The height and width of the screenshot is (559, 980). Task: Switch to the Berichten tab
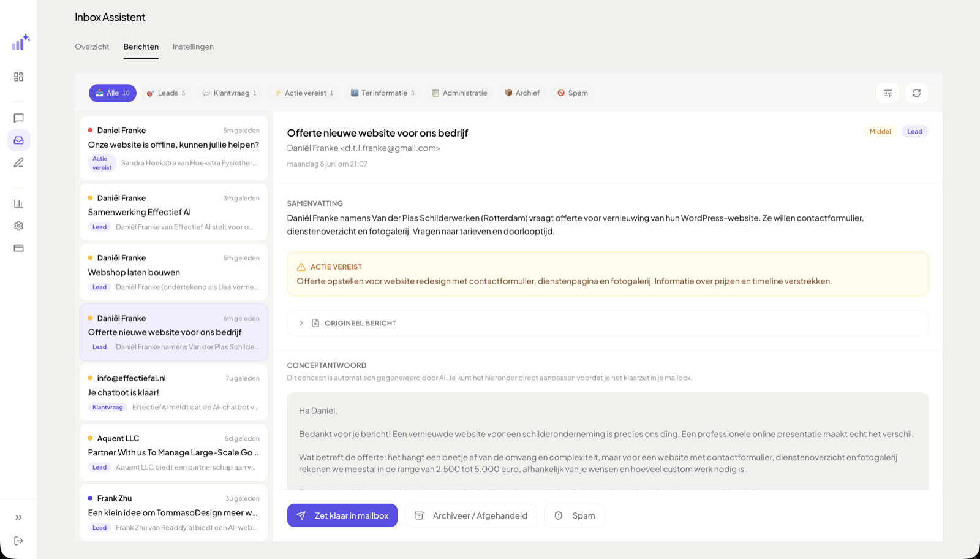pos(141,47)
